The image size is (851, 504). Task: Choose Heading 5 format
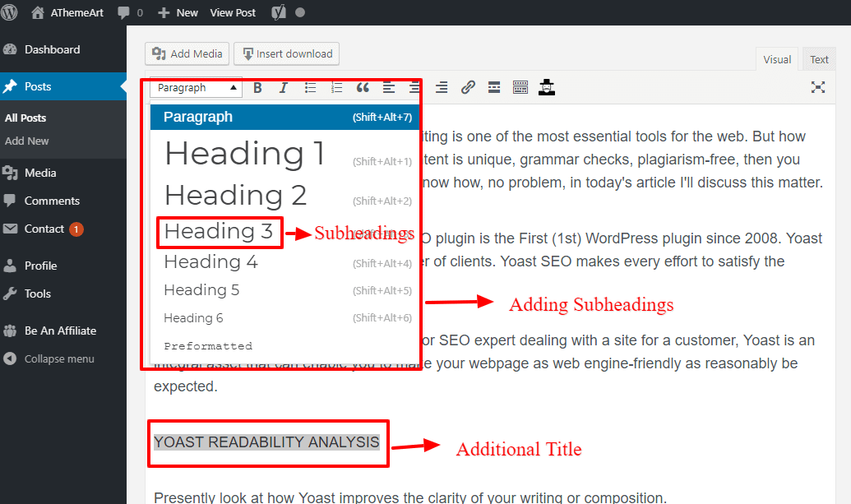point(285,290)
